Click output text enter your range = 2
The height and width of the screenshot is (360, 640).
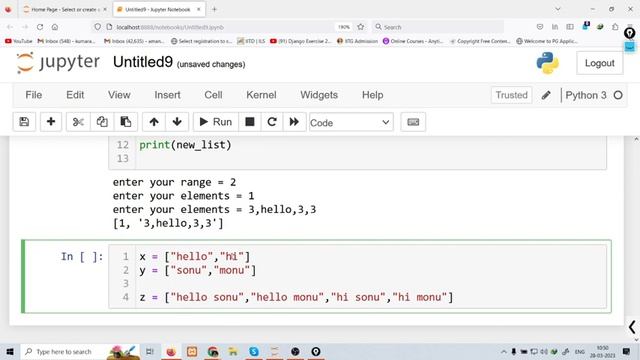tap(174, 182)
